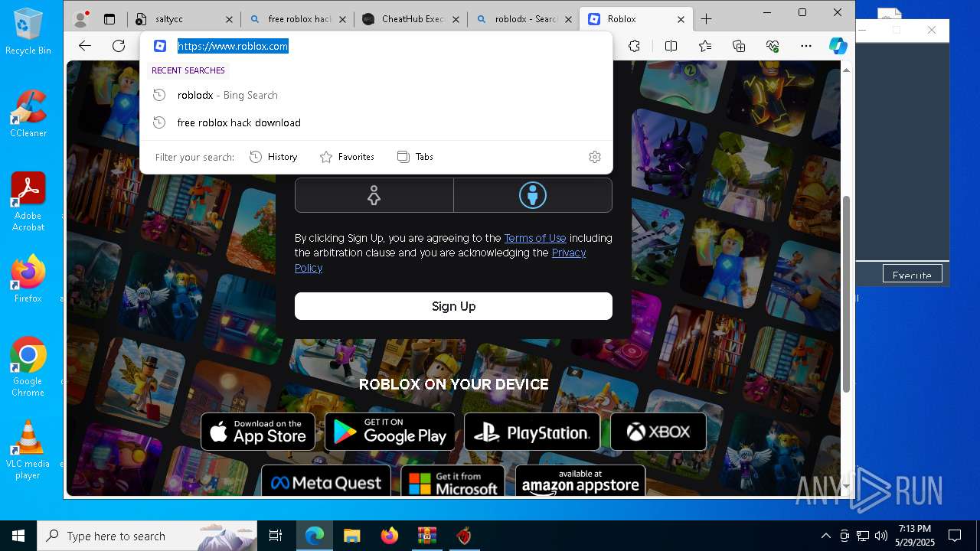
Task: Open the Edge profile avatar
Action: pos(80,19)
